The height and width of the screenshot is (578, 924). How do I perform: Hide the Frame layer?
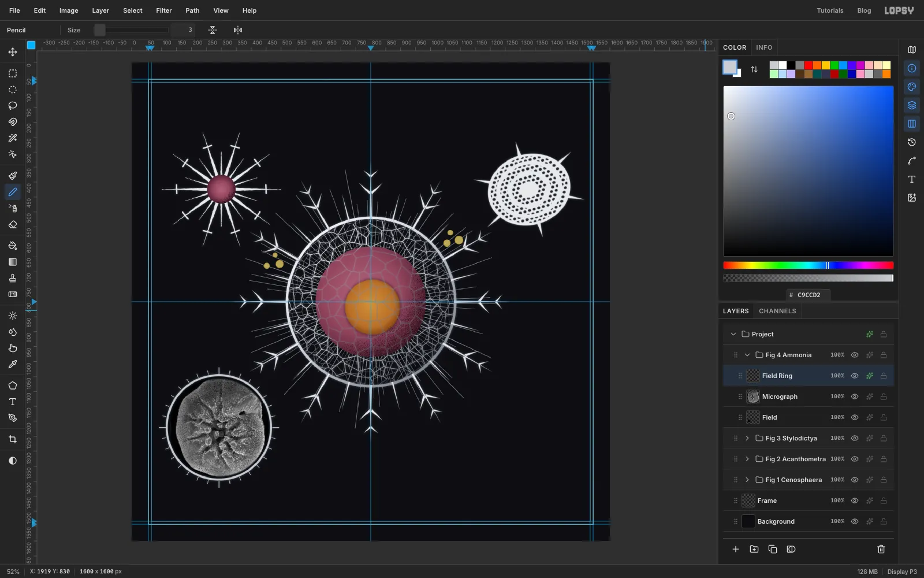(x=855, y=501)
